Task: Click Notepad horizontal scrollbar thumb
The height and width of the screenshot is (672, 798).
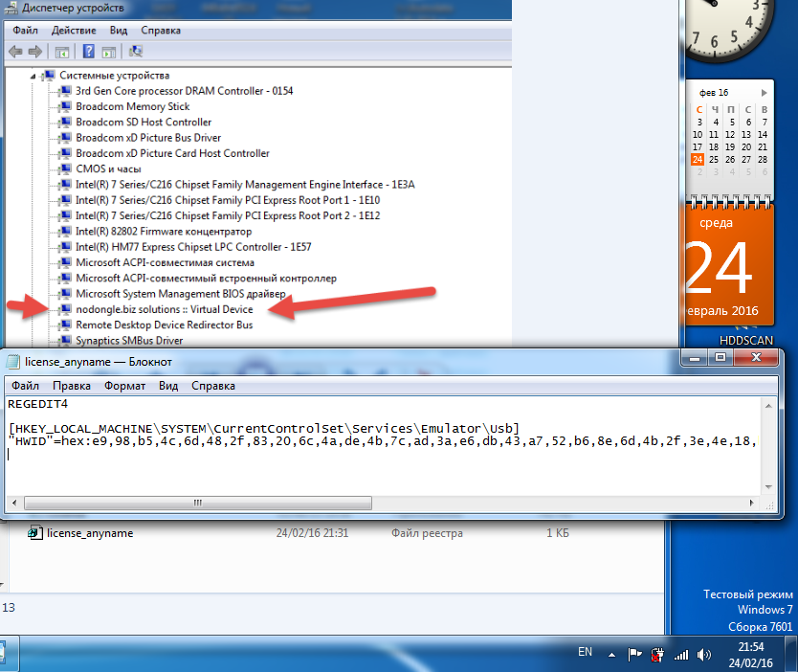Action: coord(198,503)
